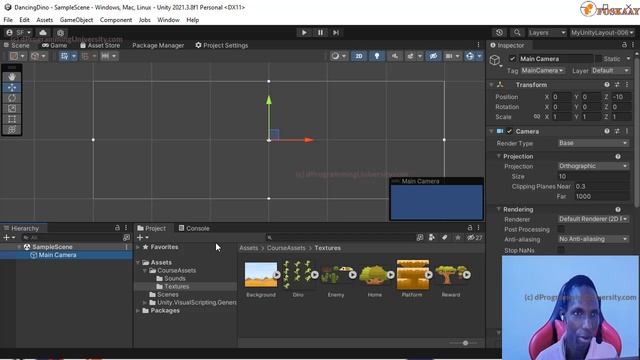640x360 pixels.
Task: Click the orthographic Size input field
Action: coord(593,176)
